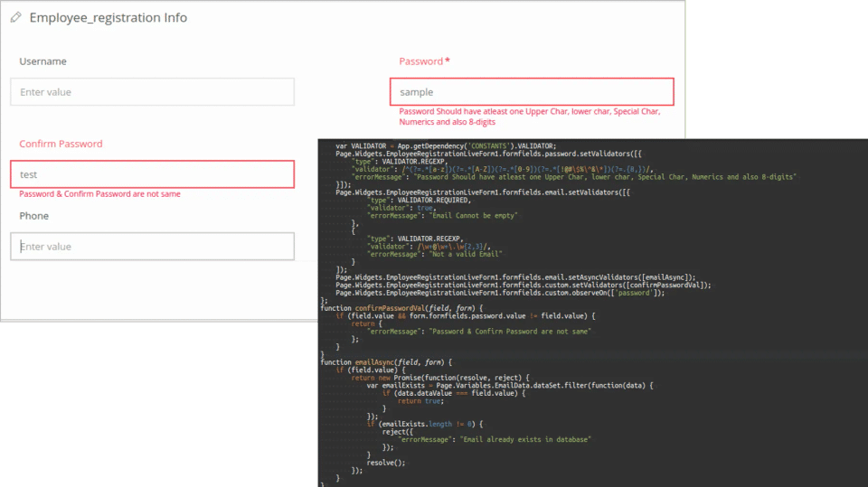Click the 'Not a valid Email' string in code

coord(466,254)
